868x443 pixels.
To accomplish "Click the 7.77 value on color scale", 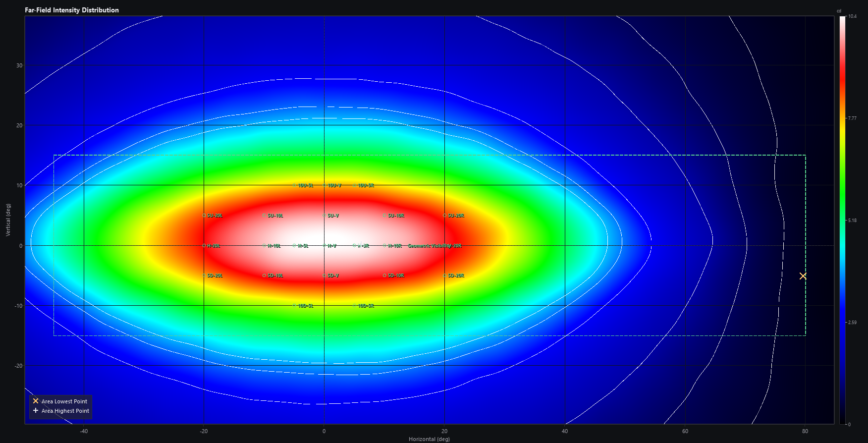I will point(852,118).
